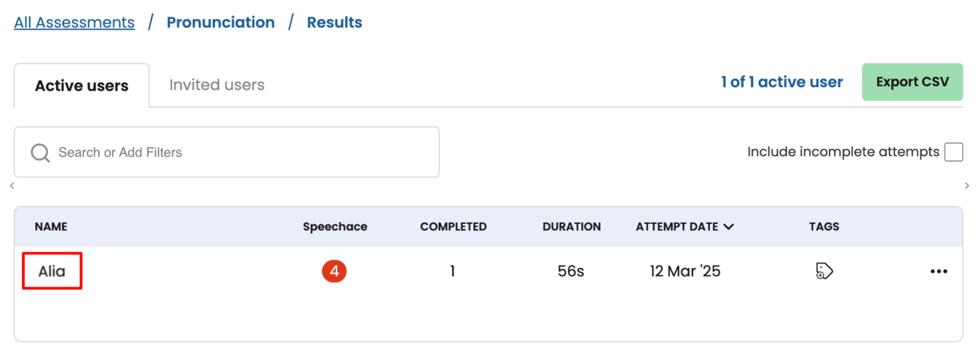The width and height of the screenshot is (980, 355).
Task: Open the All Assessments breadcrumb link
Action: click(74, 23)
